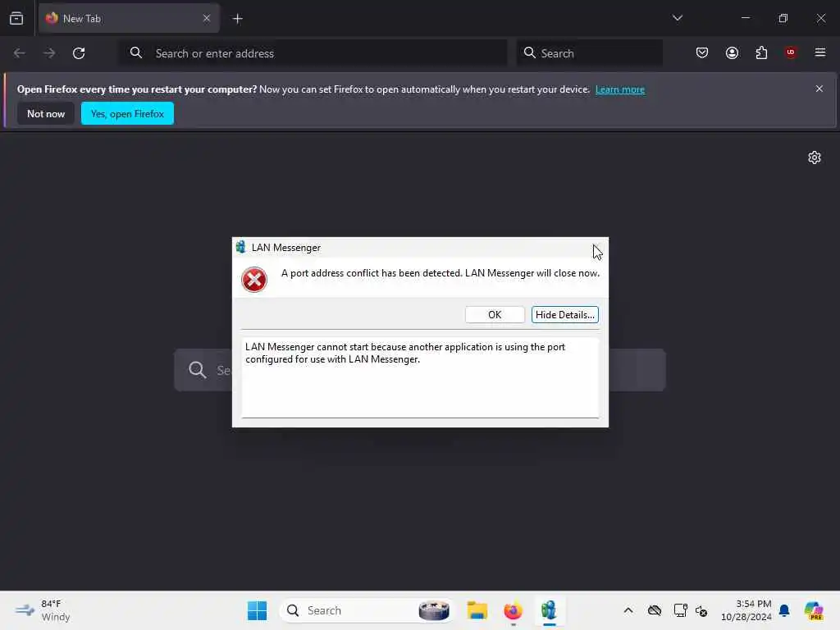Open Save to Pocket icon
The image size is (840, 630).
(702, 52)
